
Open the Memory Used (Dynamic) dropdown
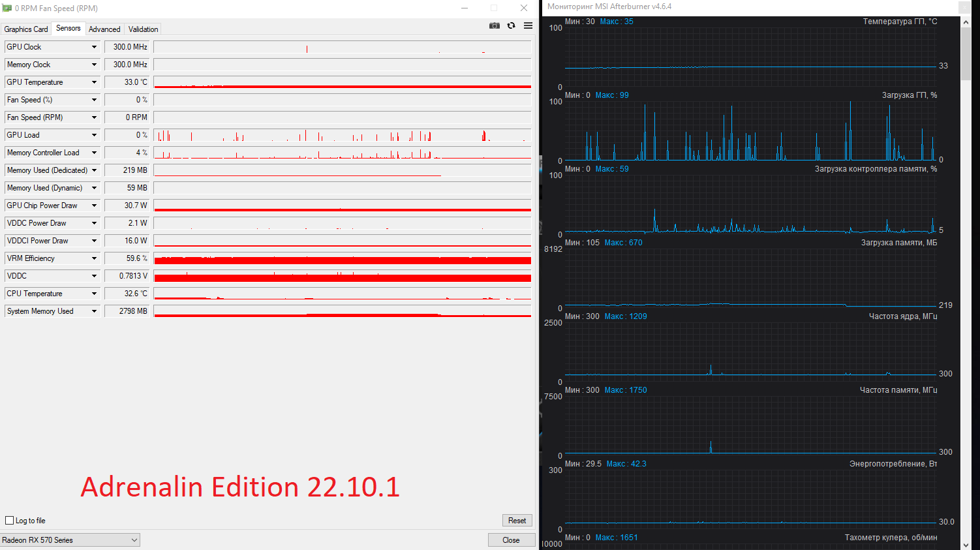(x=94, y=188)
